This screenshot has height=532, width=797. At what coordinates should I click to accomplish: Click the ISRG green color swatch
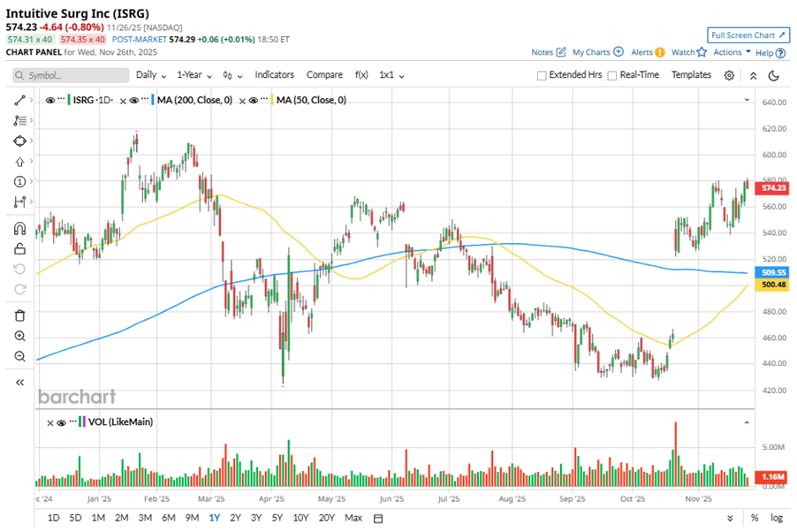[69, 100]
